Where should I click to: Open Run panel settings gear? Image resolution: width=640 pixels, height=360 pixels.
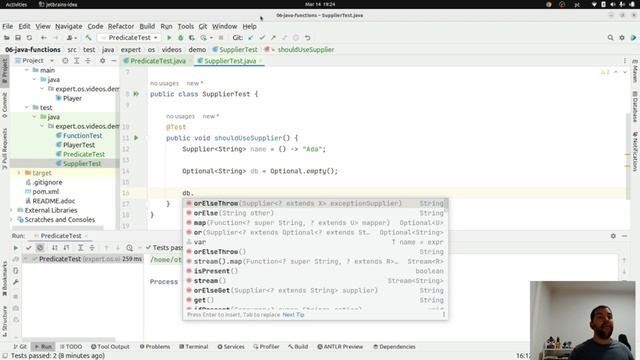[x=613, y=236]
